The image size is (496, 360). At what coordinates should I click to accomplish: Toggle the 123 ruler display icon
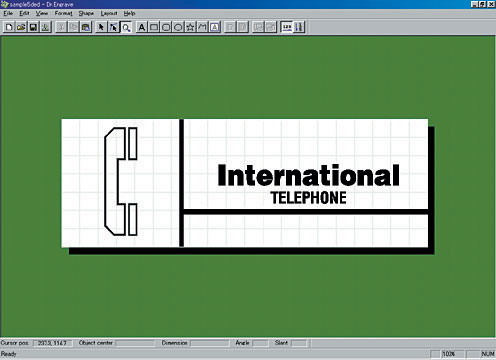287,27
